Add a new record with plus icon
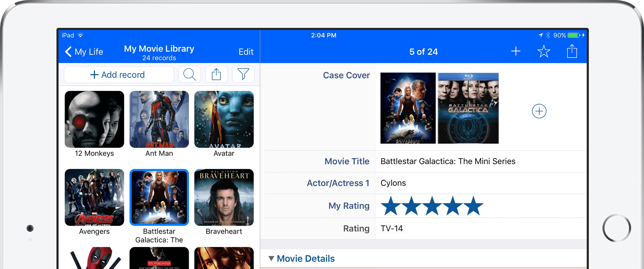Screen dimensions: 644x269 (516, 51)
